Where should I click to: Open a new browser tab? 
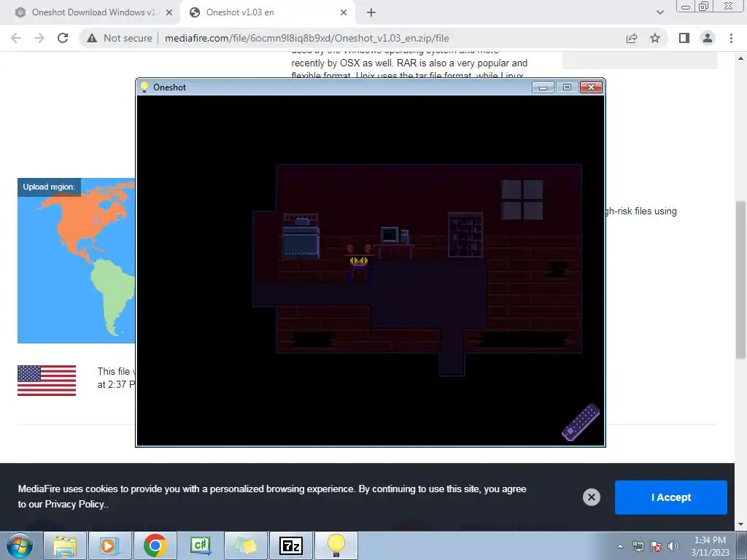point(371,13)
